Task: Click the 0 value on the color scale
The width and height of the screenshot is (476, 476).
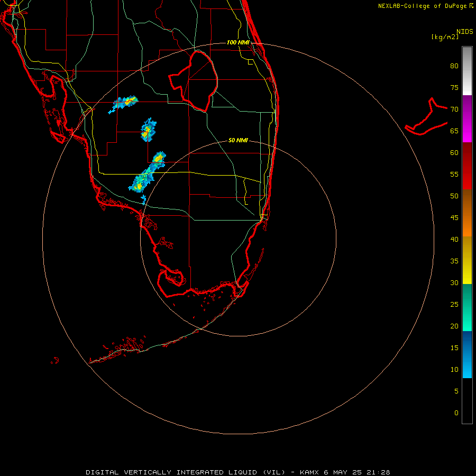Action: (x=456, y=413)
